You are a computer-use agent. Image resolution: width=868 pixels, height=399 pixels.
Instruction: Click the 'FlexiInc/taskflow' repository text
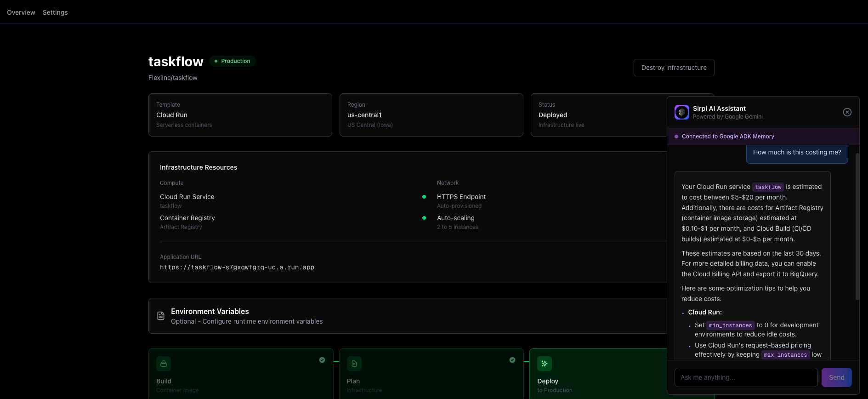[173, 78]
